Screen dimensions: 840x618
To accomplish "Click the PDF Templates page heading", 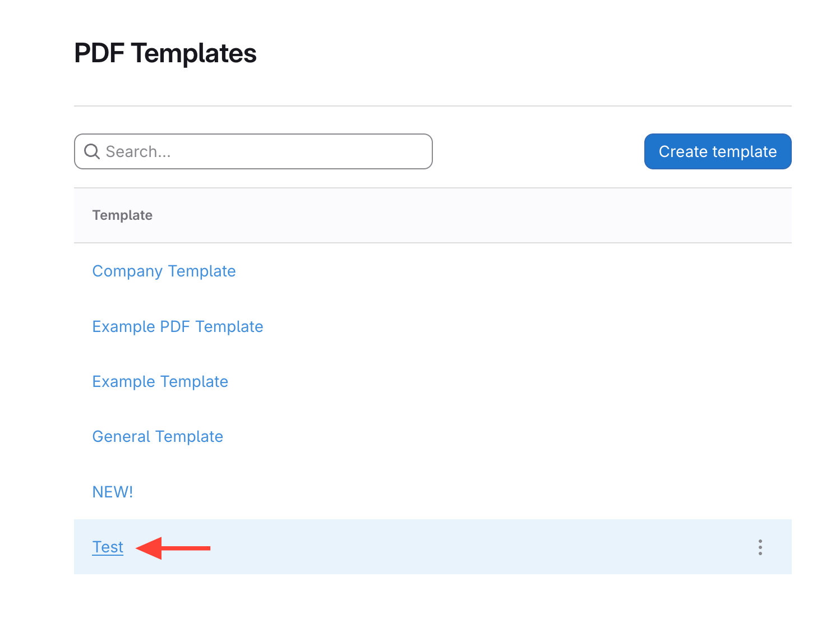I will 165,54.
